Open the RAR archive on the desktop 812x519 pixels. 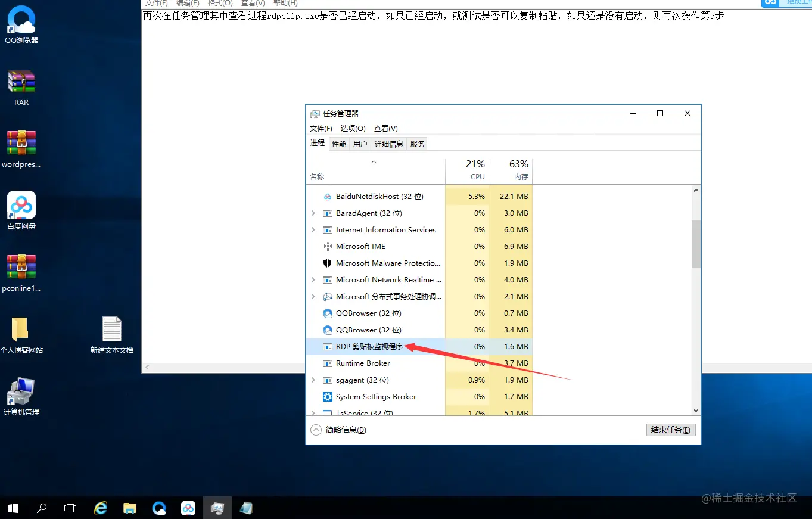point(21,82)
